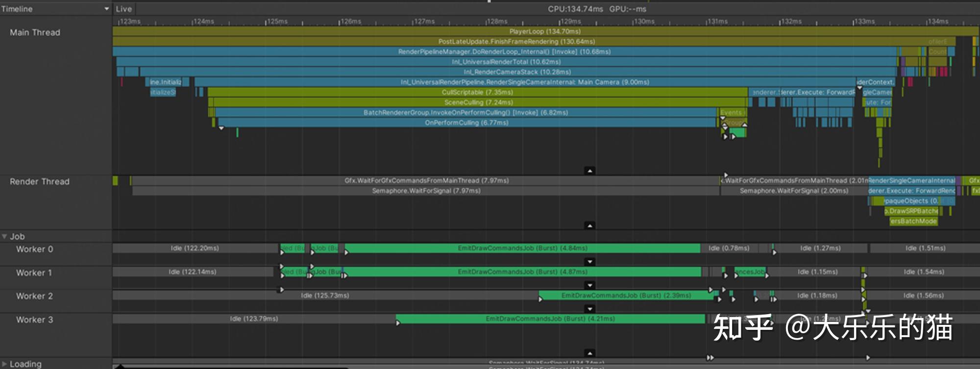This screenshot has width=980, height=369.
Task: Select Worker 0 Idle (1.27ms) segment
Action: [820, 248]
